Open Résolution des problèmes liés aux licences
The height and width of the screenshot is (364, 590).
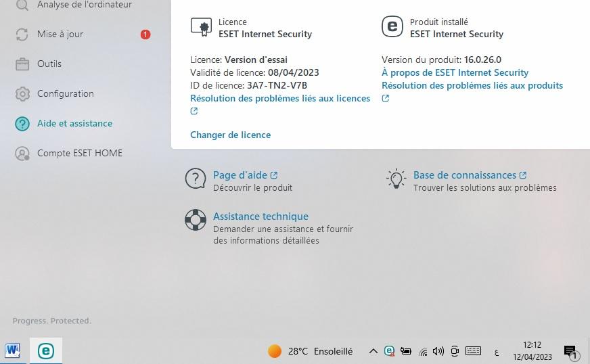280,98
